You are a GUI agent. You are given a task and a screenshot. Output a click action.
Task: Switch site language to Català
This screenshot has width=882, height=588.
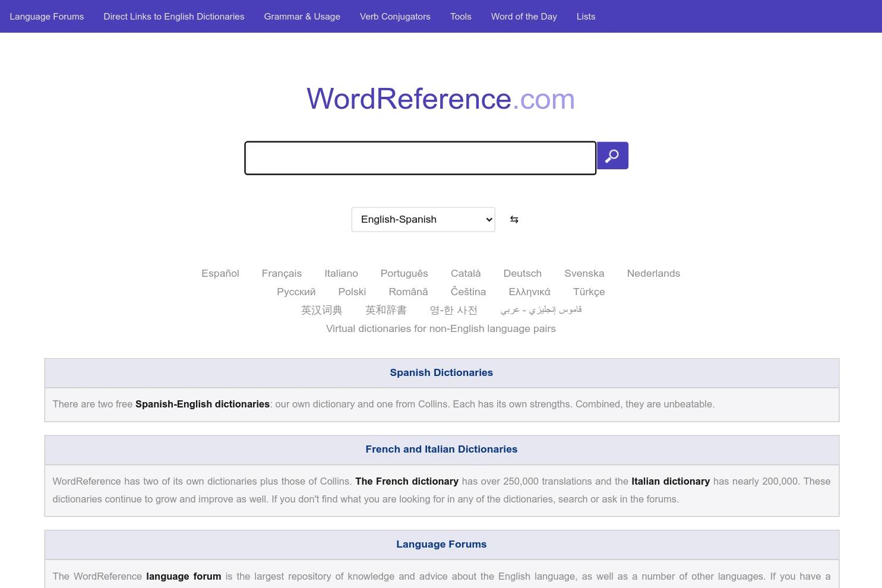[466, 273]
